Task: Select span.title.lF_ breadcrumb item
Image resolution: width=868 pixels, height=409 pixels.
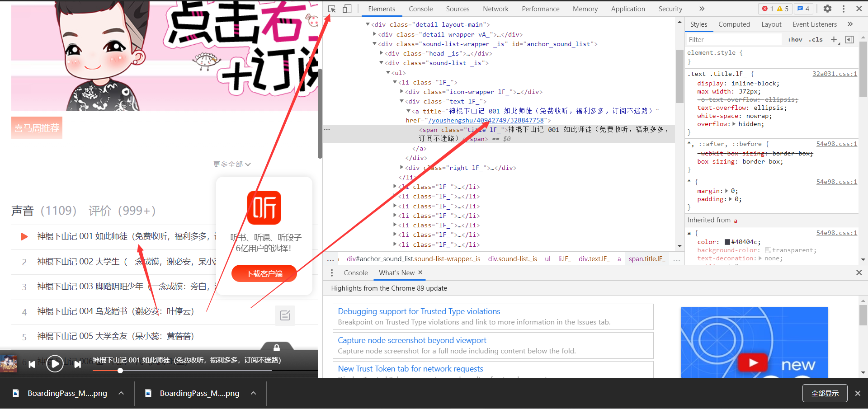Action: (646, 259)
